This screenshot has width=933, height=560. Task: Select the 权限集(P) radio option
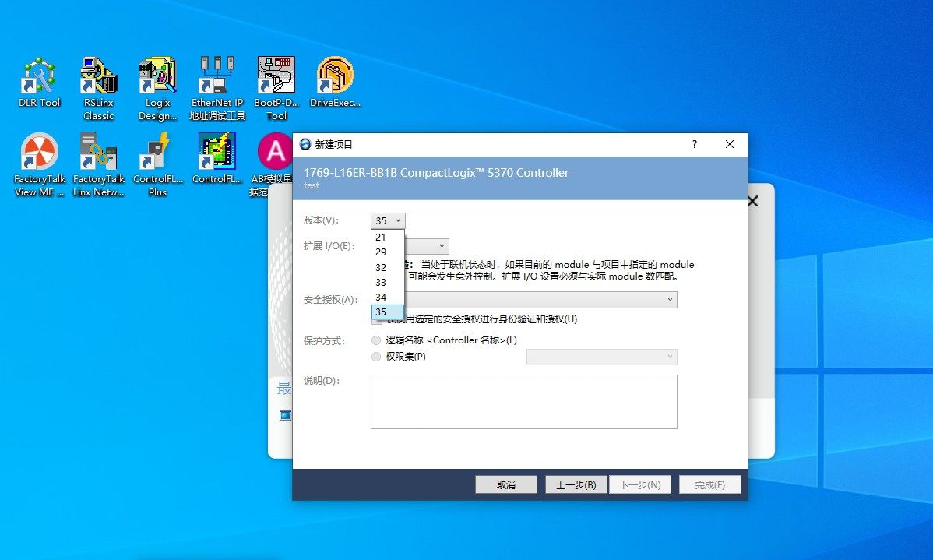point(376,357)
